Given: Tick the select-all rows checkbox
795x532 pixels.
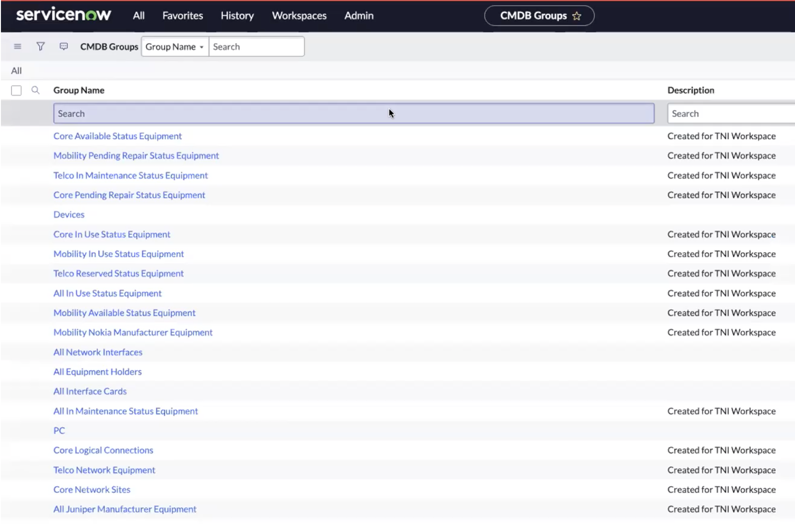Looking at the screenshot, I should (16, 90).
